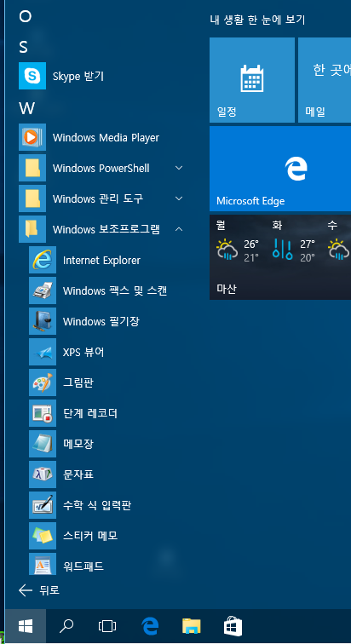Open the 스티커 메모 sticky notes icon

43,536
